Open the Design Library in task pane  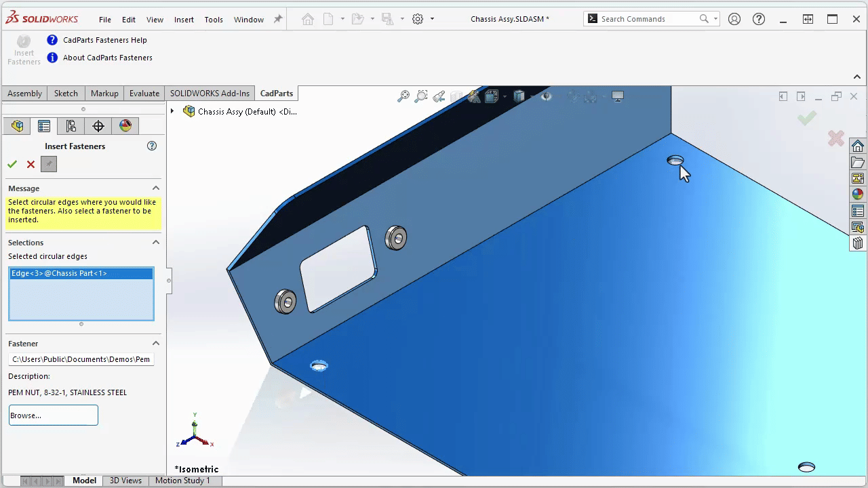(858, 163)
